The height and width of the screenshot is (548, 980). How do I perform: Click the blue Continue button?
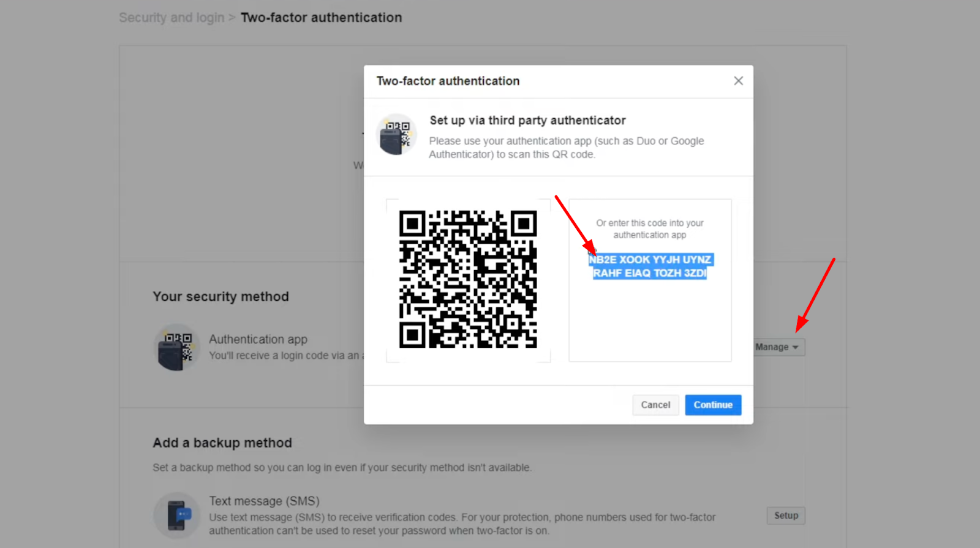[713, 405]
